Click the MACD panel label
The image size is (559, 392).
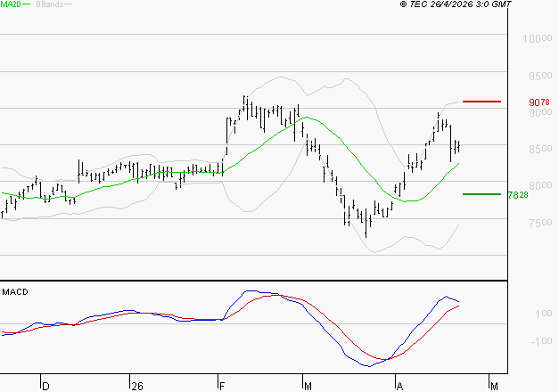(x=15, y=292)
